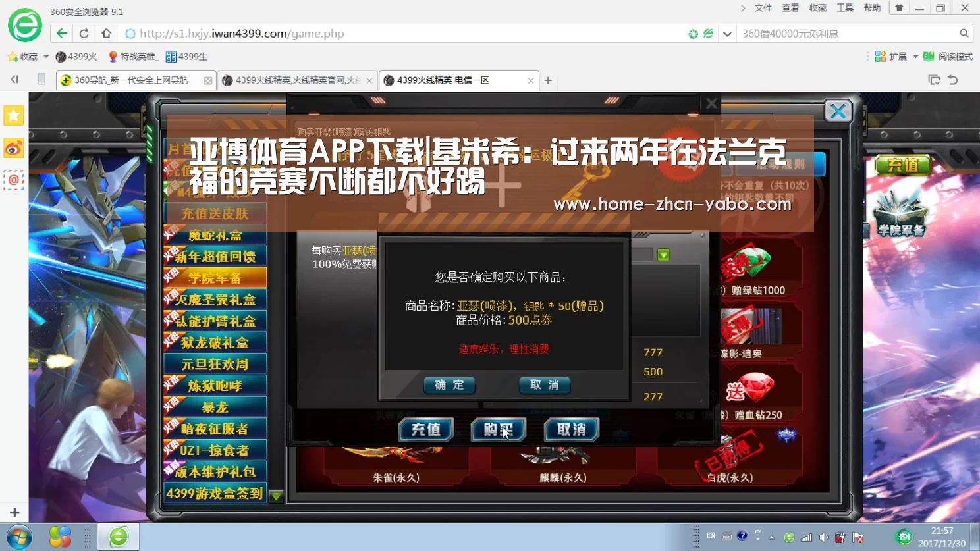Expand the 收藏 favorites dropdown arrow
Viewport: 980px width, 551px height.
tap(46, 57)
